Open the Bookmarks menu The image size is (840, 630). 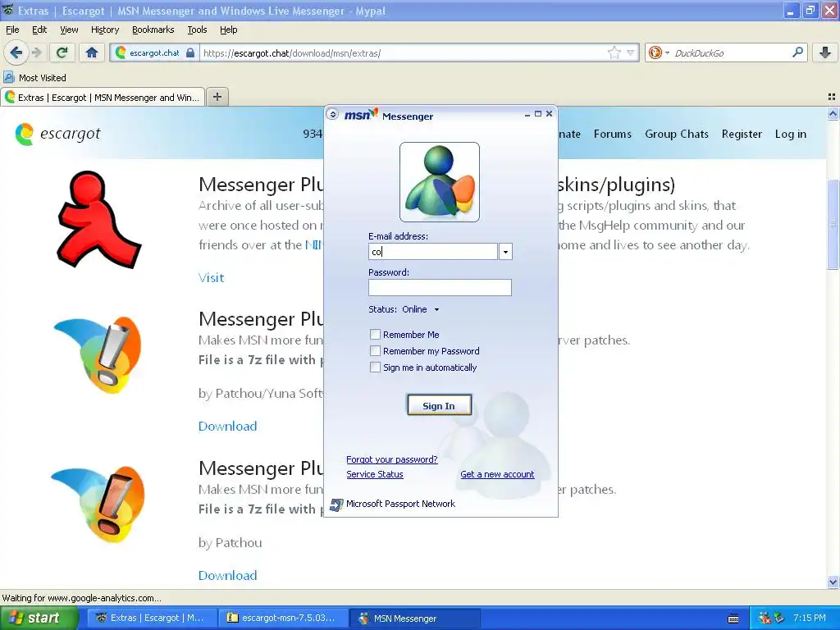pos(153,30)
